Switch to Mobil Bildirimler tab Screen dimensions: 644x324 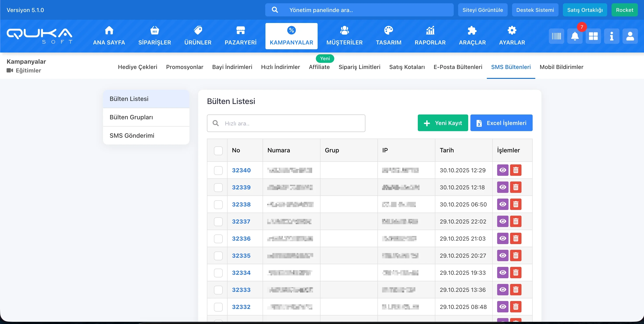point(561,67)
